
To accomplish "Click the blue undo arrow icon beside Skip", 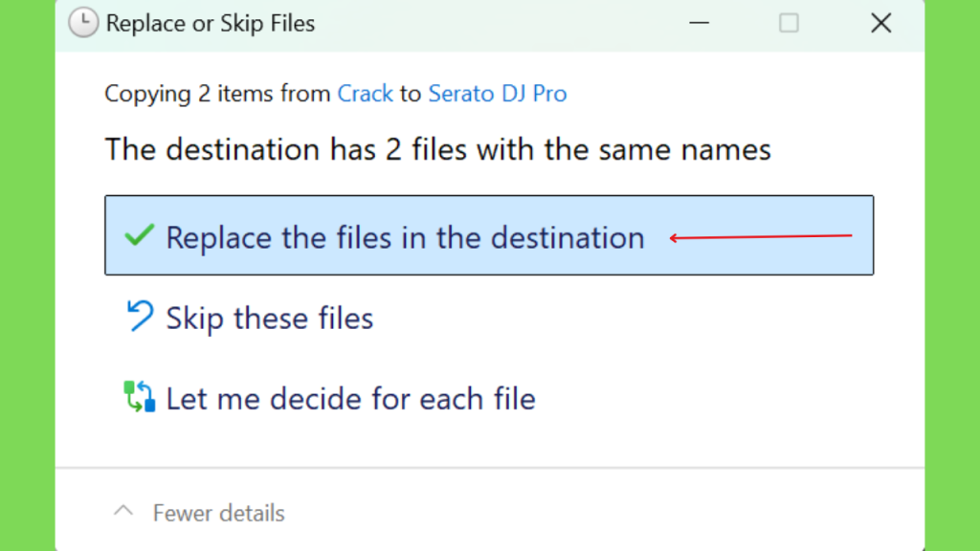I will coord(140,316).
